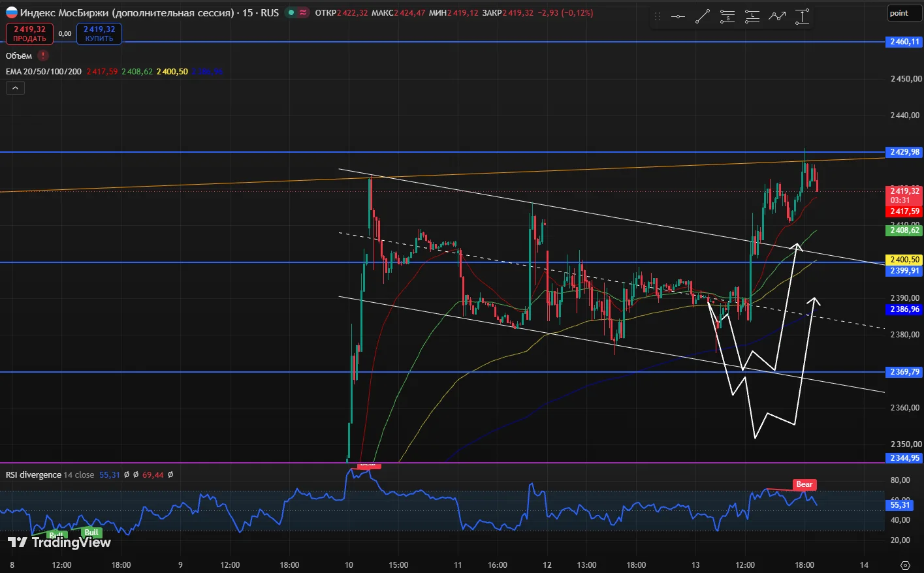
Task: Click the yellow 2 400,50 EMA price label
Action: click(904, 260)
